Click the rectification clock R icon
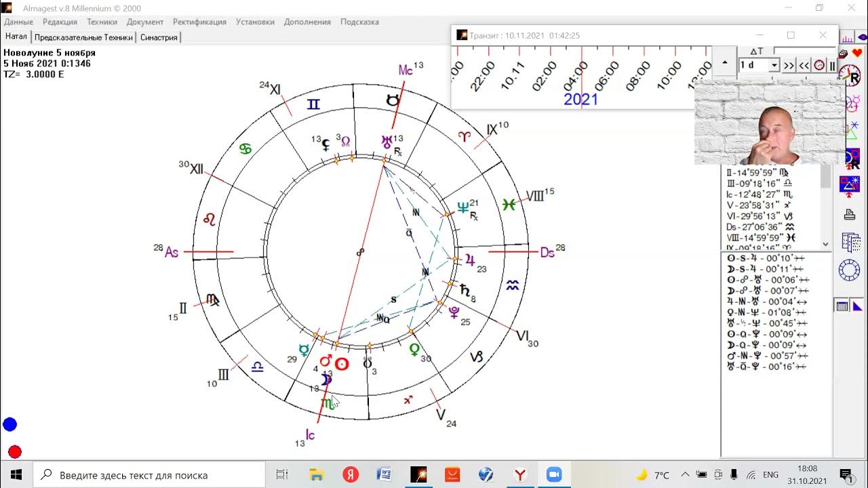 [850, 75]
